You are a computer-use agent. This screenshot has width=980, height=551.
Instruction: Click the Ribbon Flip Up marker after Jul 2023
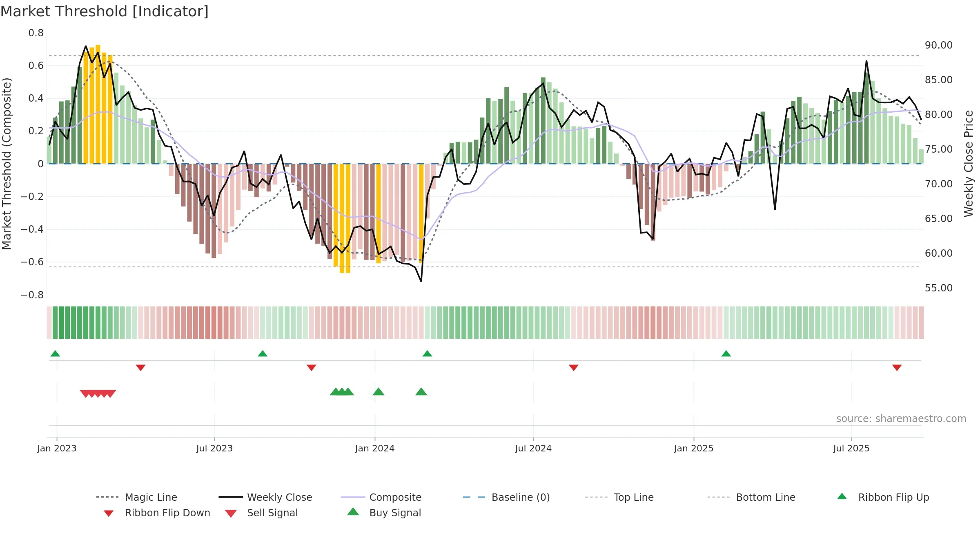click(x=263, y=353)
